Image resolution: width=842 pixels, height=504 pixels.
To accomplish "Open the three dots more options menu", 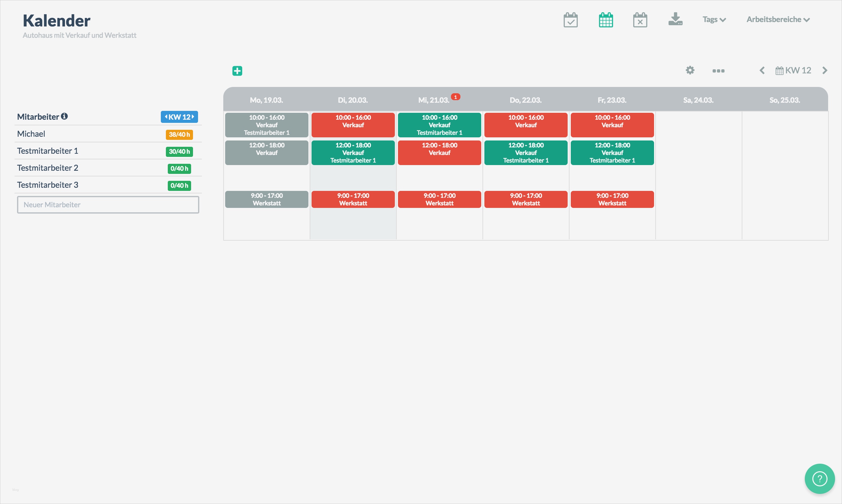I will (718, 71).
